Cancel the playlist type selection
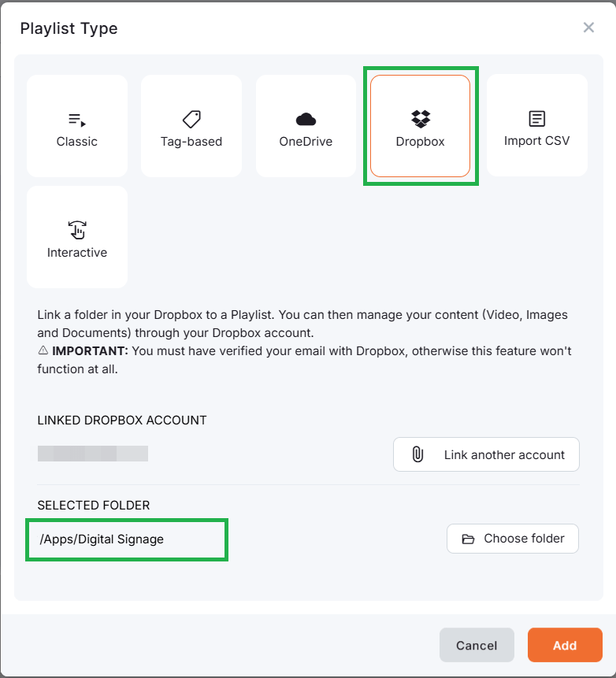This screenshot has height=678, width=616. 477,645
